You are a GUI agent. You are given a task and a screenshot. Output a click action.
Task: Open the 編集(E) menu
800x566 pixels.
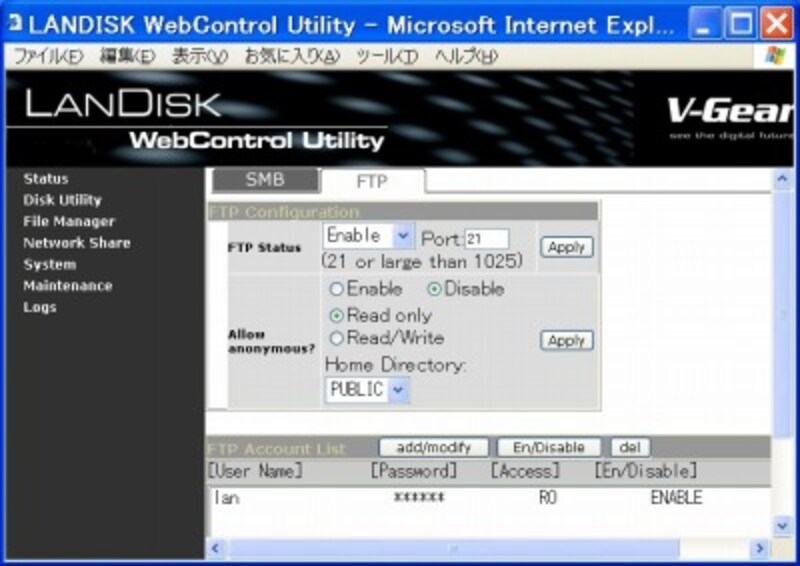[127, 56]
